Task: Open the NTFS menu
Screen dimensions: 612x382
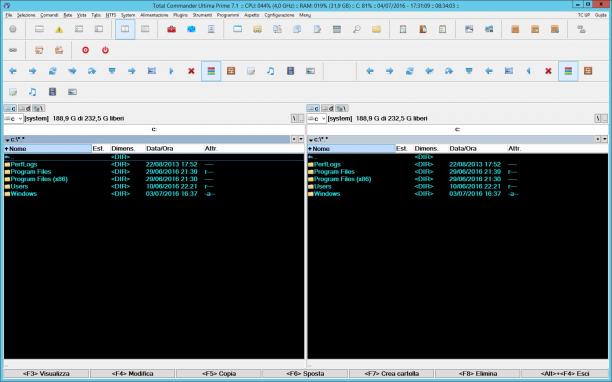Action: (x=111, y=15)
